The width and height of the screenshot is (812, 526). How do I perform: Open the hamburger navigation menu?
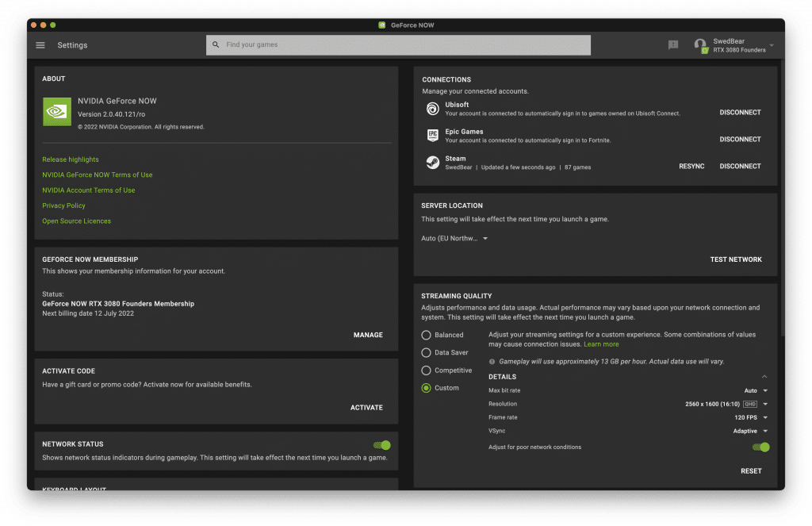(x=40, y=45)
